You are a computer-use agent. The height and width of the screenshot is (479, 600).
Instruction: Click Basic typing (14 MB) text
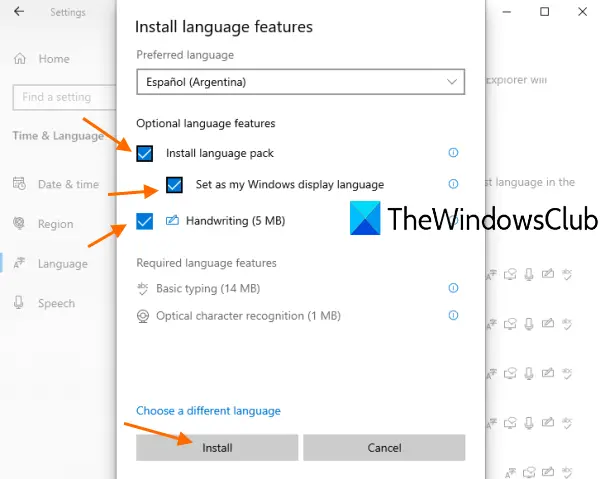point(208,288)
